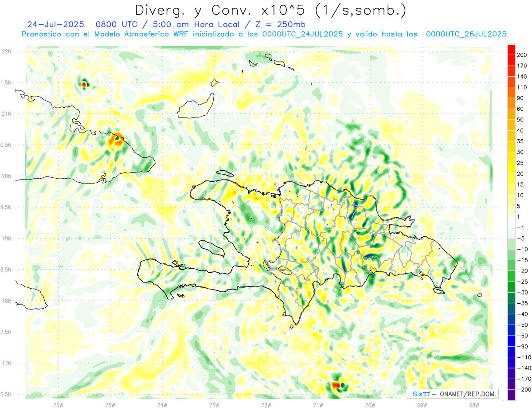Screen dimensions: 532x411
Task: Click the colorbar value '-25'
Action: (x=522, y=282)
